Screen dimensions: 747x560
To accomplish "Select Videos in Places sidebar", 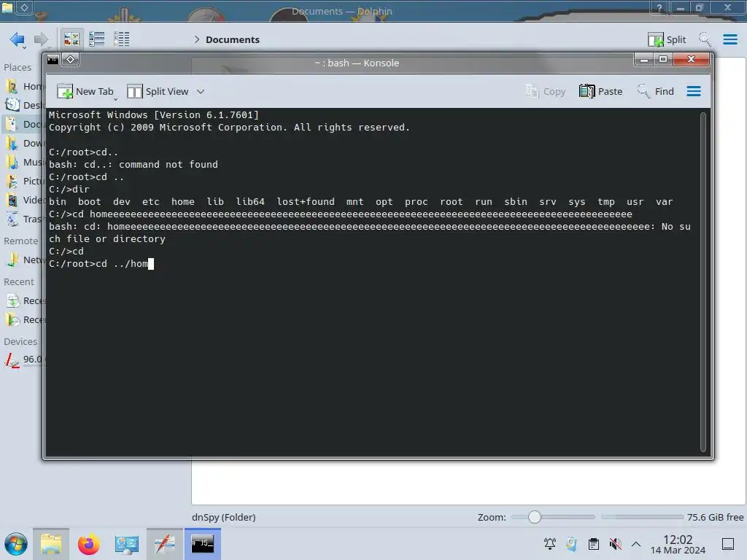I will click(24, 200).
